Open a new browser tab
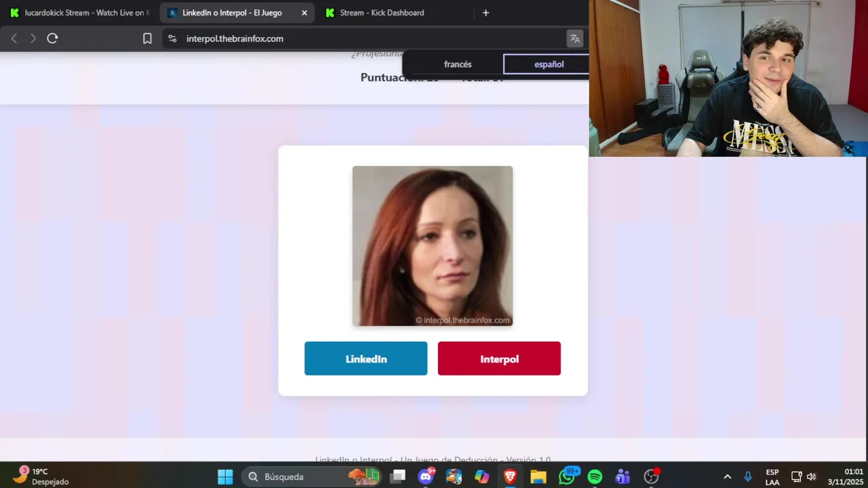 [486, 13]
